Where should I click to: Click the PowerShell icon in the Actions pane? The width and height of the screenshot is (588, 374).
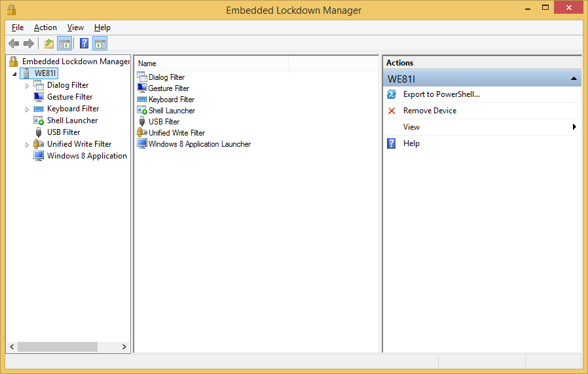pos(392,94)
